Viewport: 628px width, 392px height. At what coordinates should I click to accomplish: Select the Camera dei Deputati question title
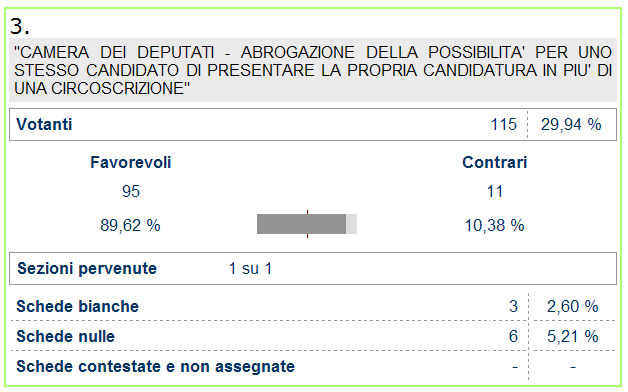coord(313,70)
